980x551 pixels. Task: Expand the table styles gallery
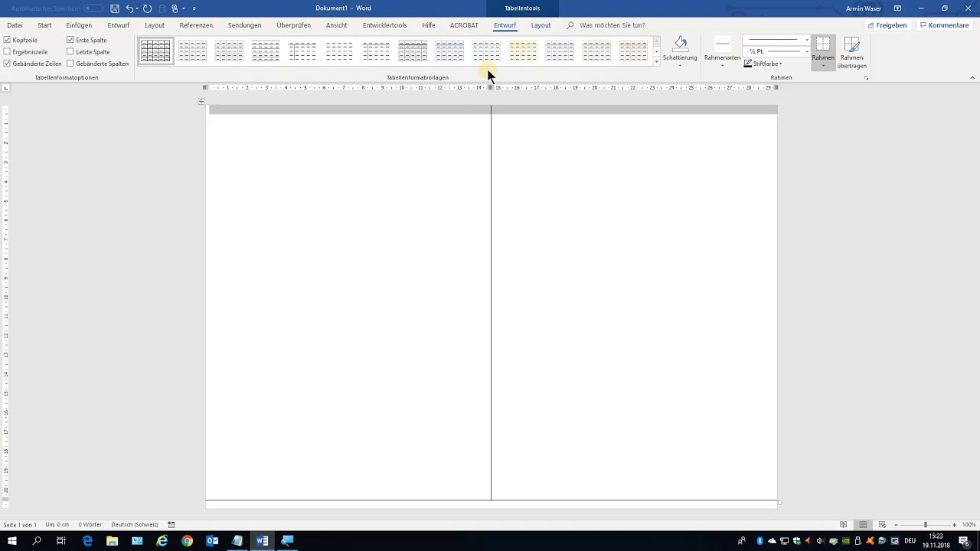coord(656,62)
